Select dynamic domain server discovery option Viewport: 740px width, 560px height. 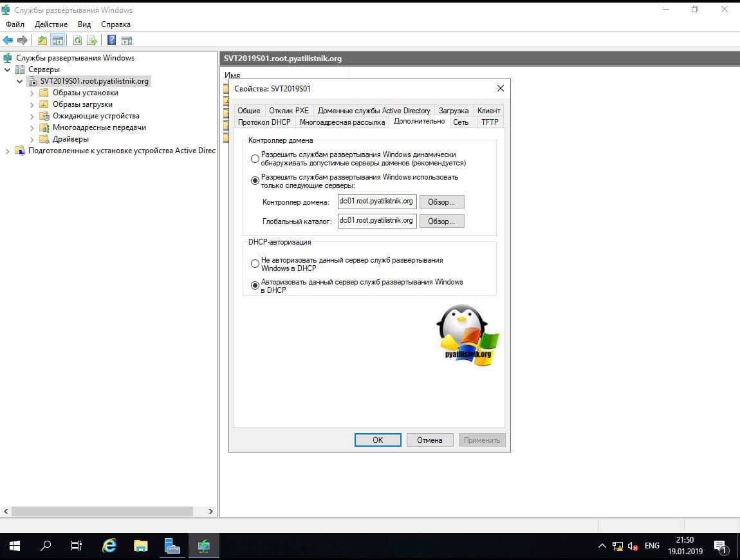coord(255,158)
